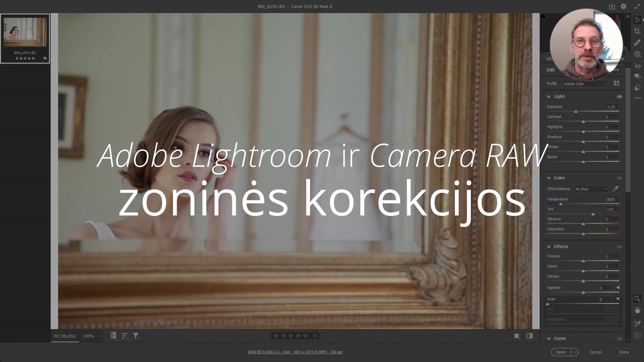Expand the Curve panel section
This screenshot has width=644, height=362.
pos(549,339)
